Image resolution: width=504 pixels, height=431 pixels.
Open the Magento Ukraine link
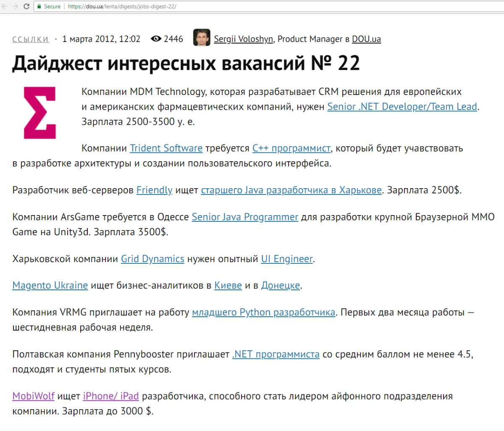pyautogui.click(x=50, y=286)
